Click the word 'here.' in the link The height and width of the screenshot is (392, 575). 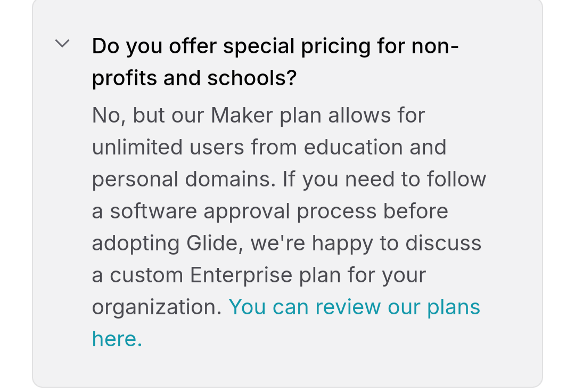[117, 339]
